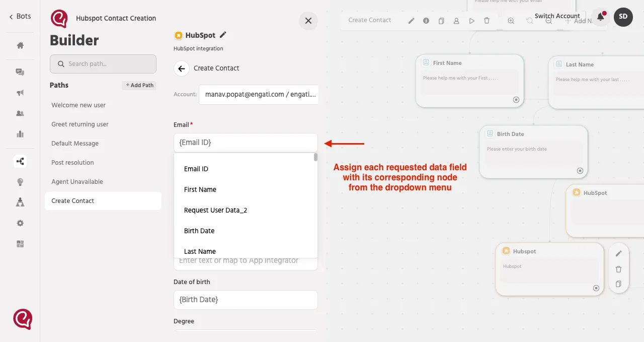This screenshot has width=644, height=342.
Task: Select the Birth Date node
Action: [x=533, y=152]
